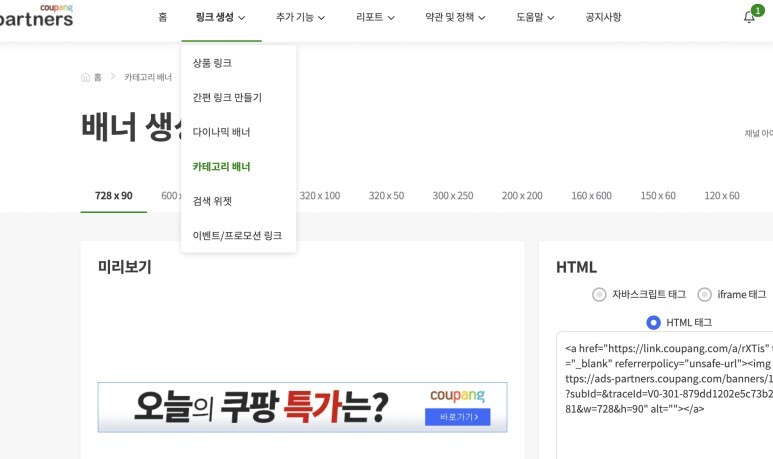Click the Coupang Partners logo
Viewport: 773px width, 459px height.
pos(35,16)
